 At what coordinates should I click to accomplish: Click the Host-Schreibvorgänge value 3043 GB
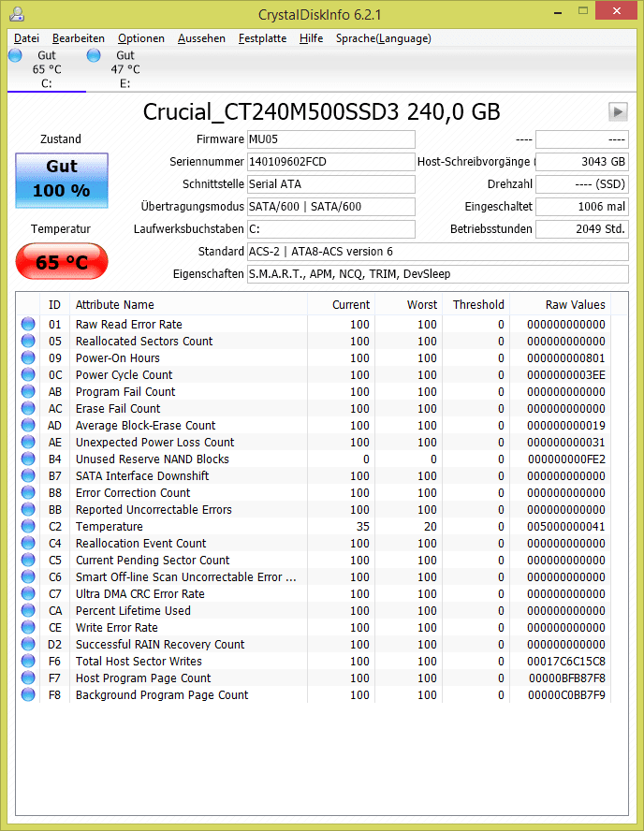(582, 162)
